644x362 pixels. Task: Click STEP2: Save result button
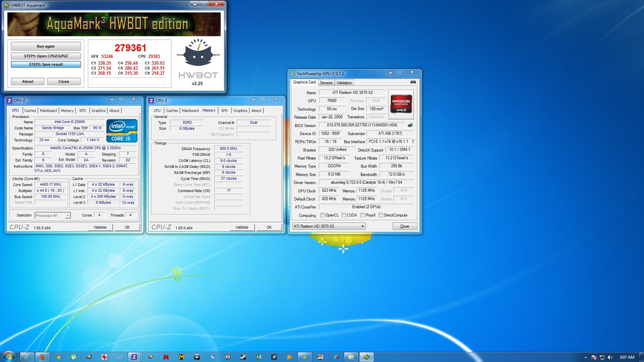click(x=46, y=64)
